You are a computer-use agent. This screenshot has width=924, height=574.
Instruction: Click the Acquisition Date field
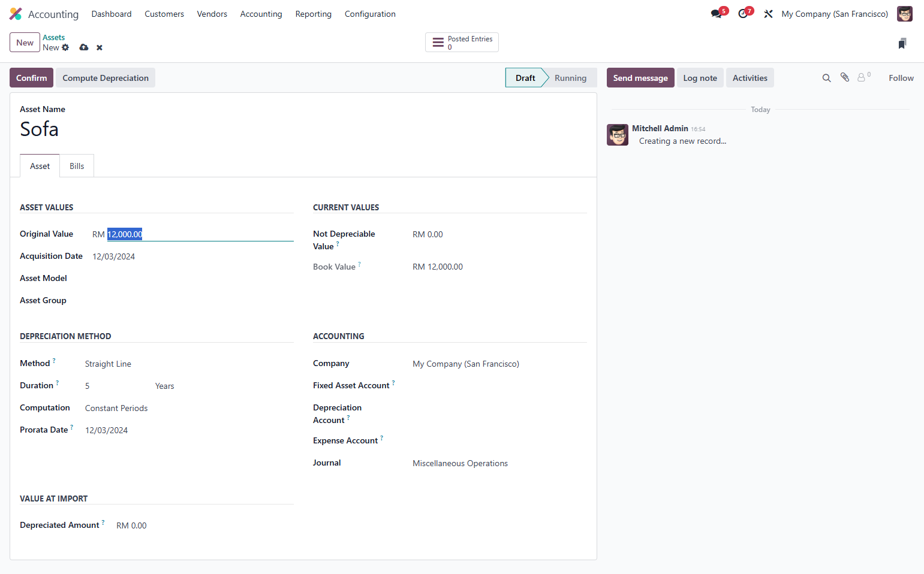(x=192, y=256)
